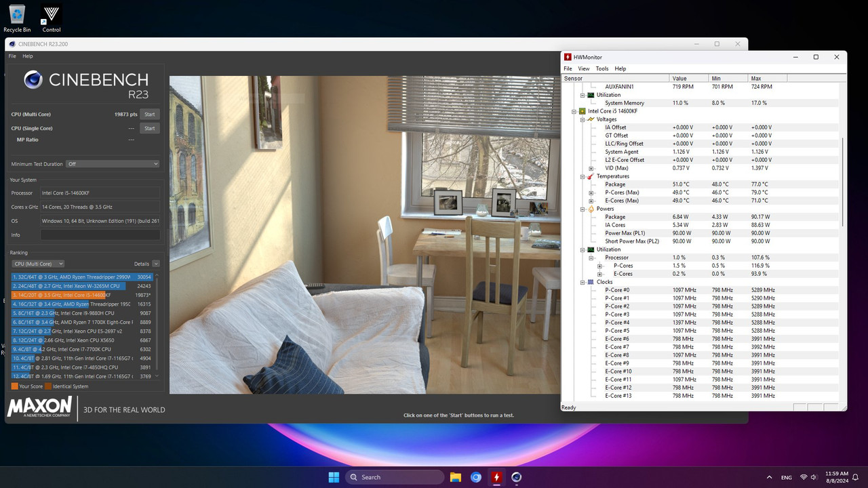The height and width of the screenshot is (488, 868).
Task: Click the Min column header
Action: pos(728,79)
